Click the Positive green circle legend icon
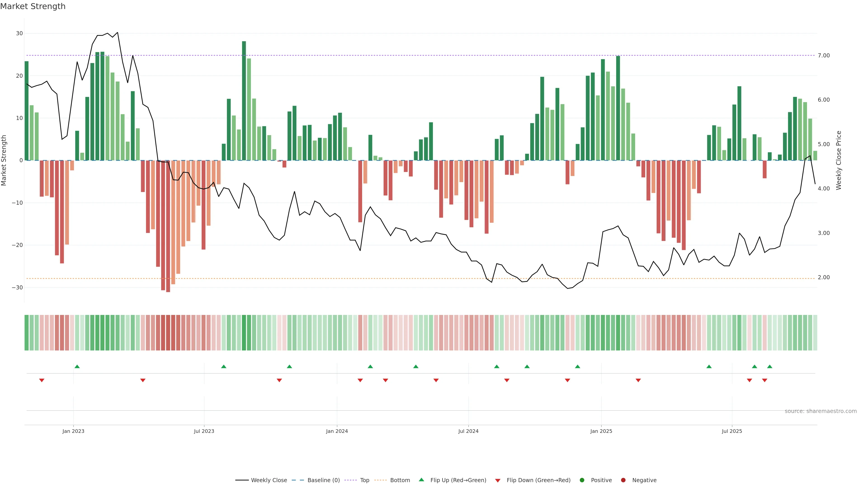Viewport: 868px width, 488px height. coord(582,480)
